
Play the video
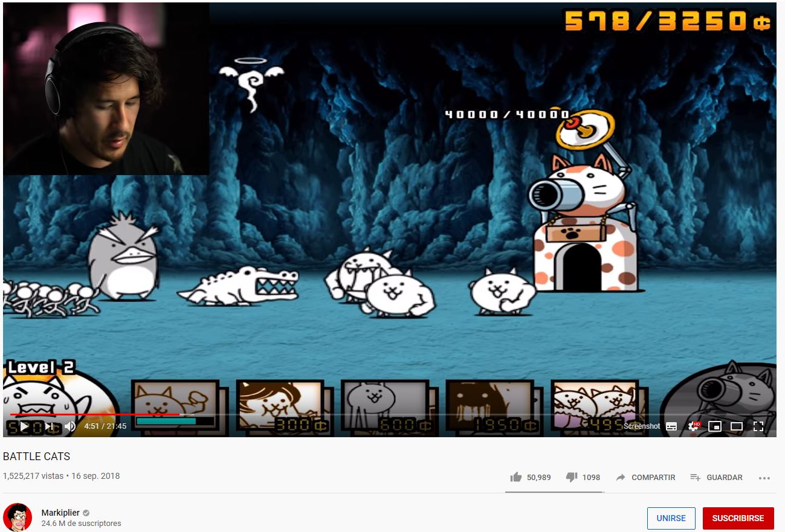[x=24, y=426]
